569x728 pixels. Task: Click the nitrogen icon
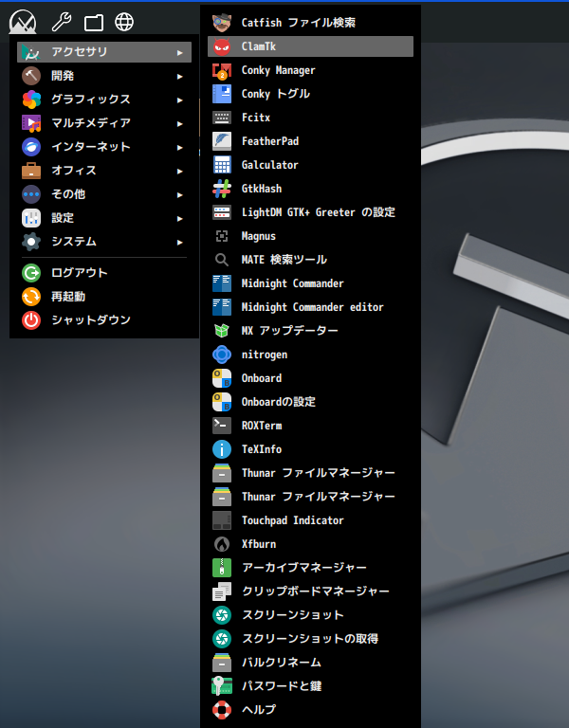pyautogui.click(x=222, y=355)
